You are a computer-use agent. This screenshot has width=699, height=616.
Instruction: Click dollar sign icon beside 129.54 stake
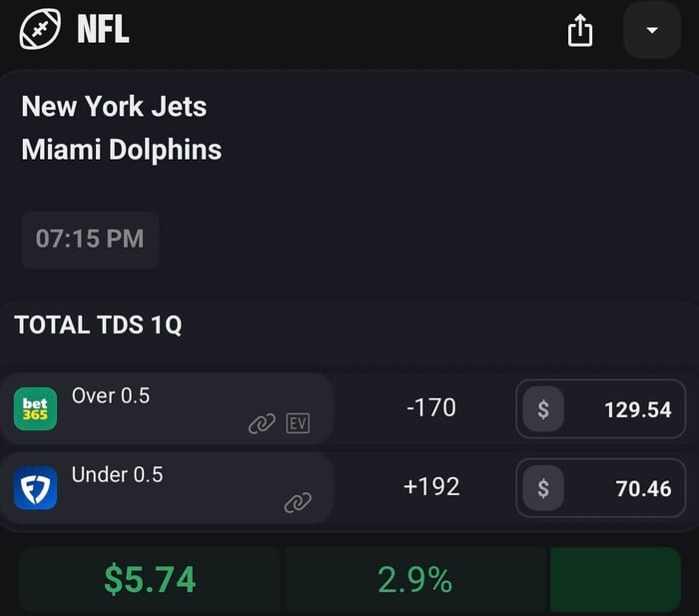(x=542, y=409)
